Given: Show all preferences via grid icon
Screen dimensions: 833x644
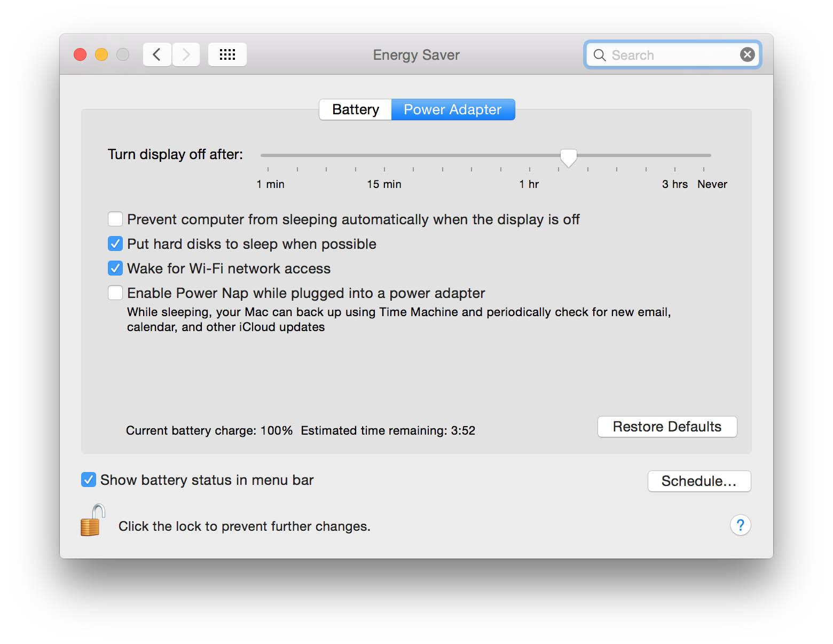Looking at the screenshot, I should pyautogui.click(x=227, y=54).
